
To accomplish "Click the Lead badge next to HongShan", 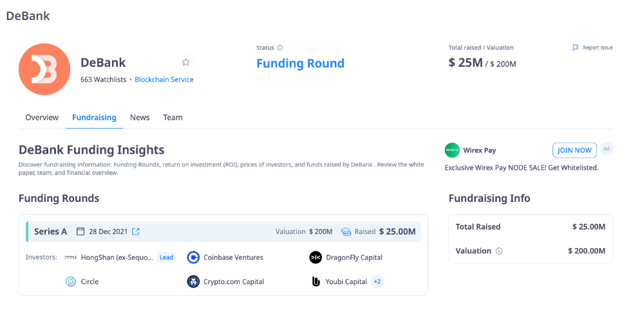I will 166,258.
